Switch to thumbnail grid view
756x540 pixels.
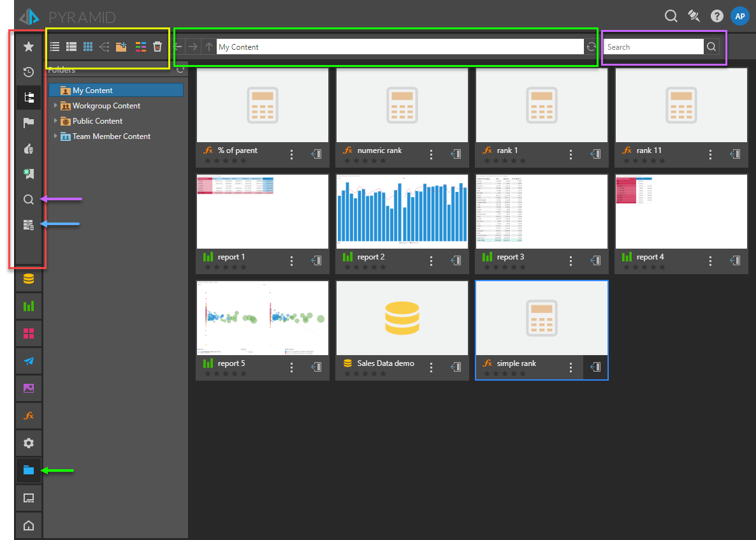coord(88,47)
